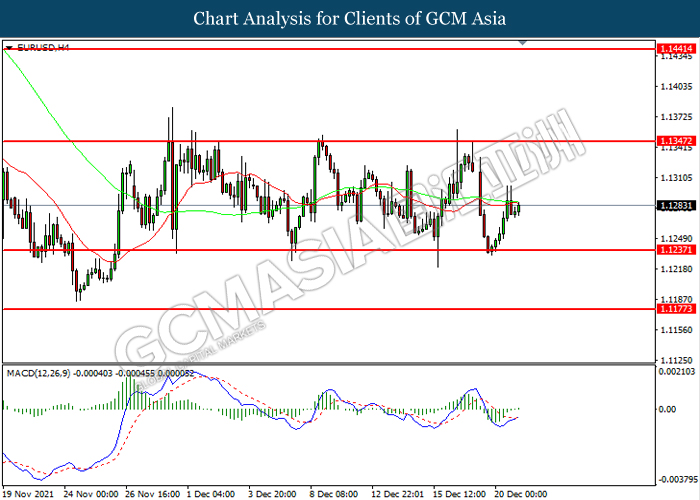This screenshot has width=700, height=500.
Task: Click the 8 Dec 08:00 time label
Action: point(333,494)
